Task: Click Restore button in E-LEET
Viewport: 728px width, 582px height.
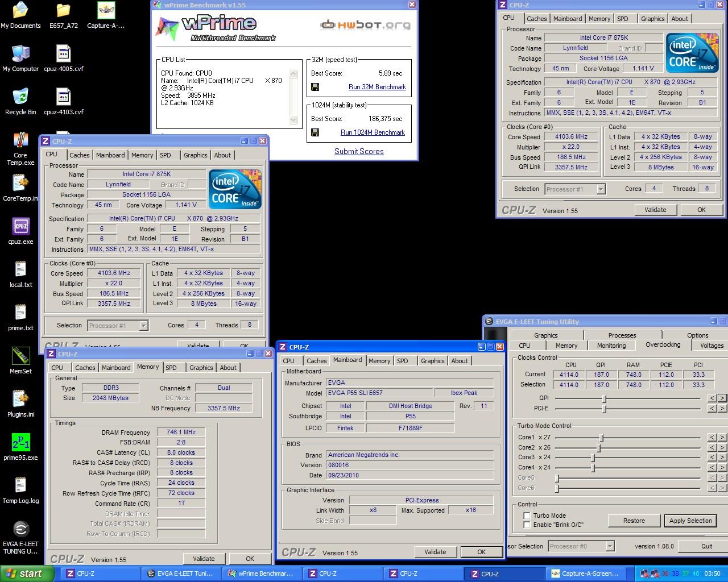Action: click(634, 521)
